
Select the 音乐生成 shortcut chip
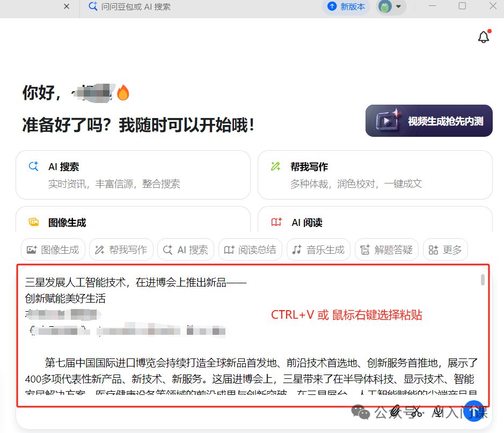click(x=318, y=249)
